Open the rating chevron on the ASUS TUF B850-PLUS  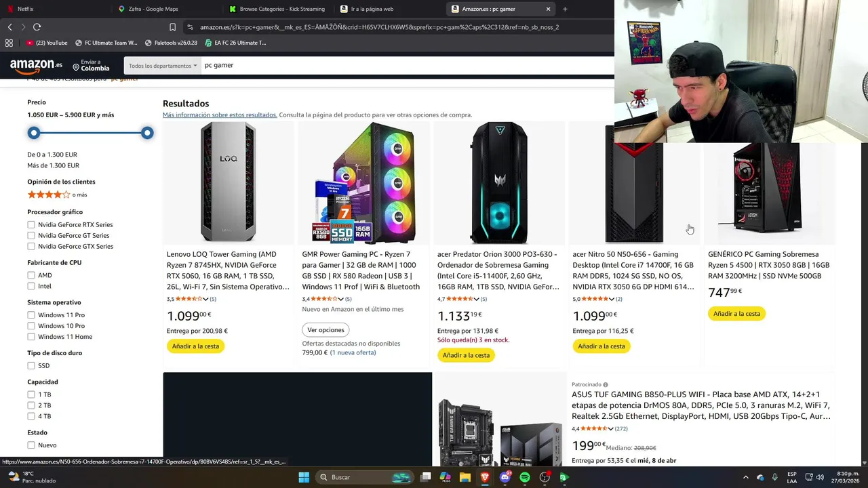(610, 429)
